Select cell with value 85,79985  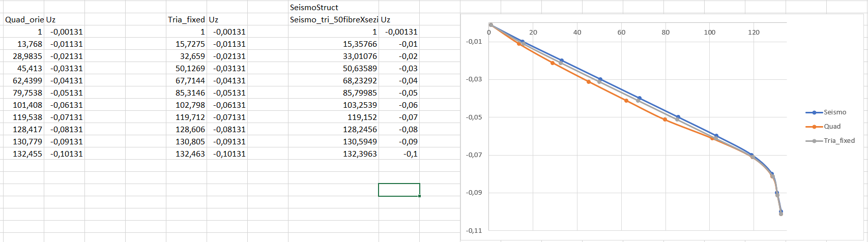(x=334, y=93)
